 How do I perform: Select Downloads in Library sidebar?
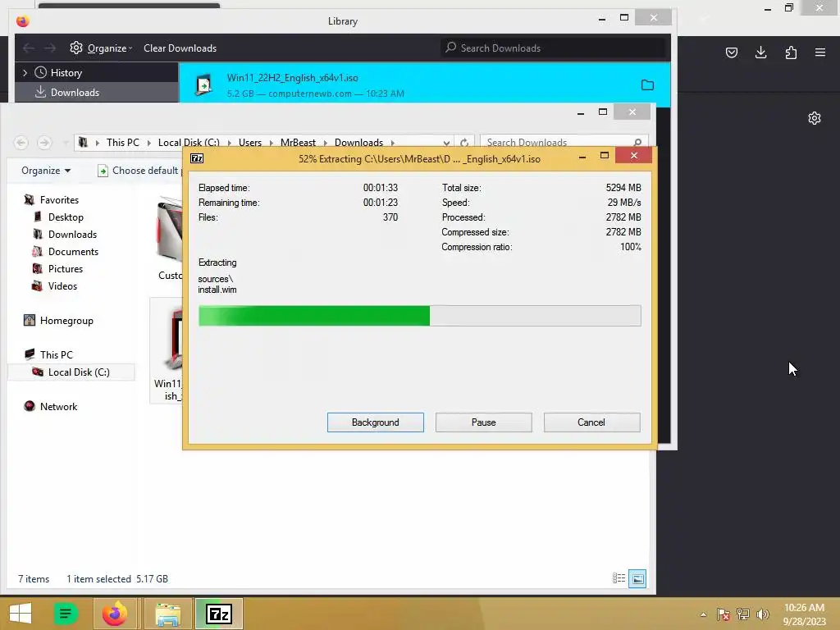pos(75,93)
